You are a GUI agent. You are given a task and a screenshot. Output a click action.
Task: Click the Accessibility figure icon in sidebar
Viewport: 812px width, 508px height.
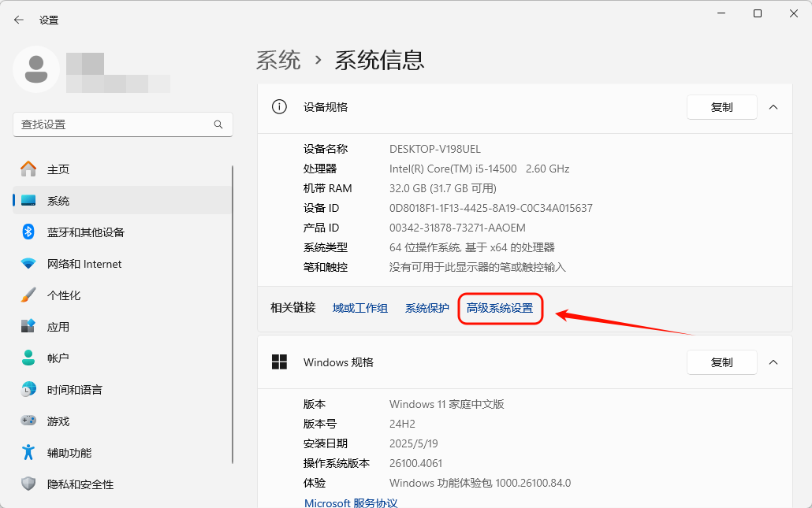pyautogui.click(x=28, y=453)
